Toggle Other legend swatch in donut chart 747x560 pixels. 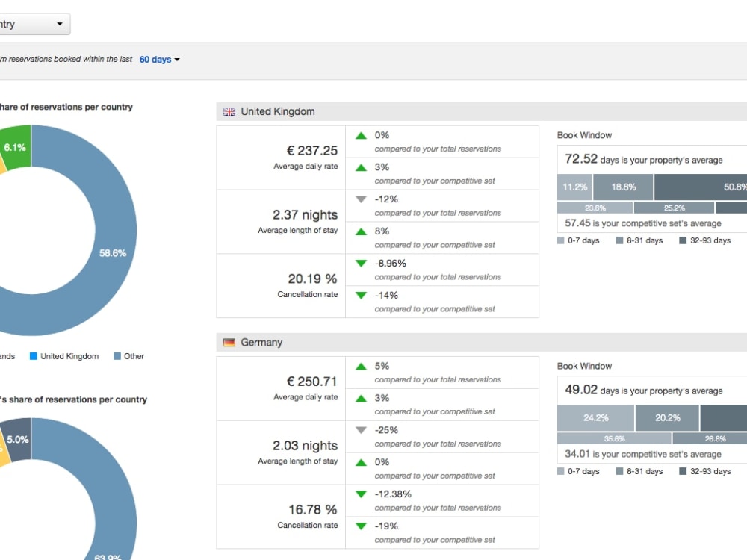coord(117,356)
